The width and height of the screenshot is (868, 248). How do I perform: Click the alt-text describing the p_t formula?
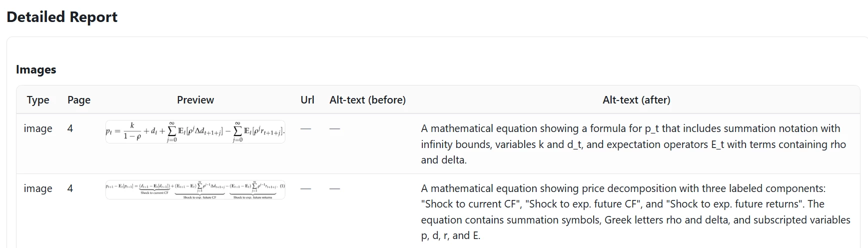[x=634, y=144]
